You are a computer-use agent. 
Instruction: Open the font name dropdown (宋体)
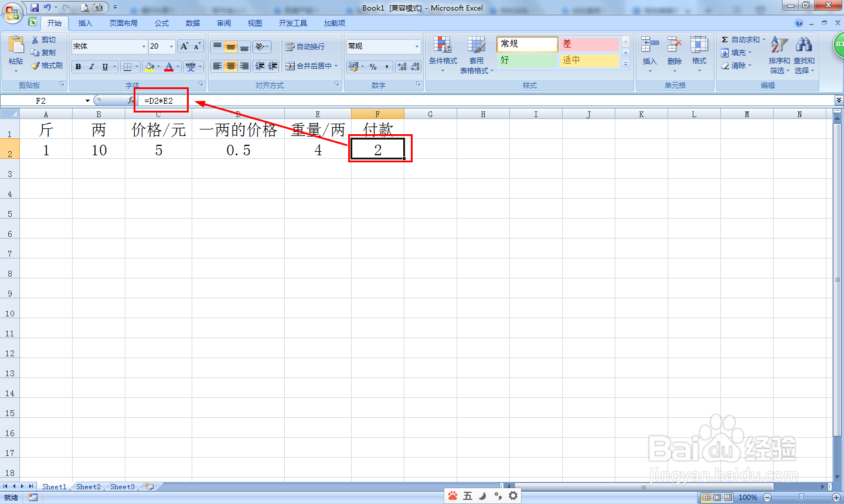point(144,46)
